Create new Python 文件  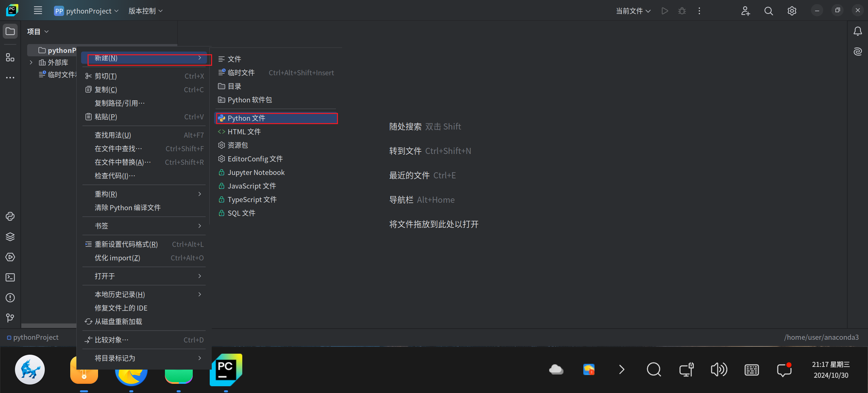point(276,118)
